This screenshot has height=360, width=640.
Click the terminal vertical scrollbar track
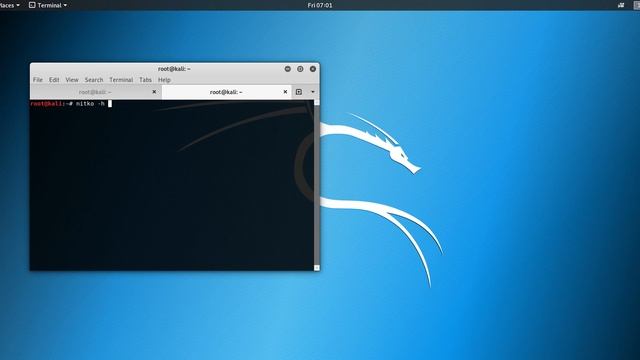317,185
